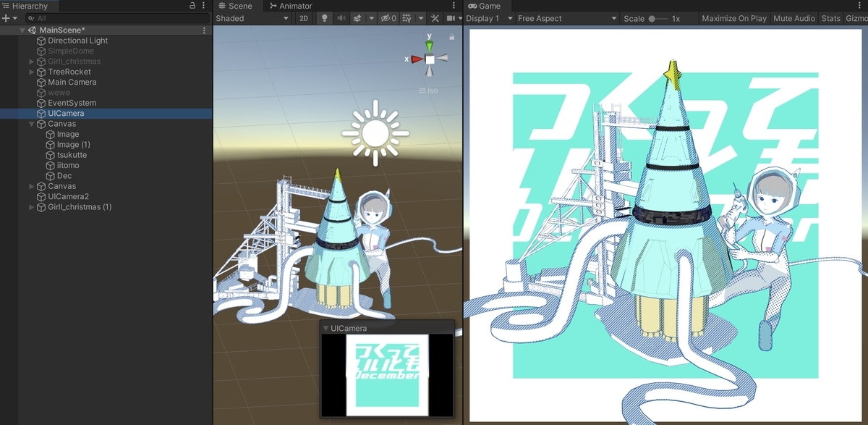This screenshot has width=868, height=425.
Task: Expand the TreeRocket hierarchy item
Action: tap(30, 72)
